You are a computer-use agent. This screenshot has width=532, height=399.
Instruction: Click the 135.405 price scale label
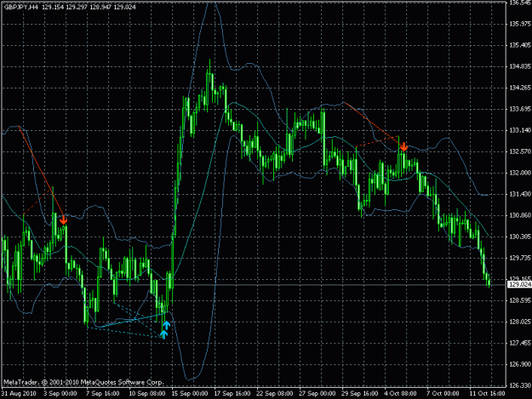click(x=520, y=45)
